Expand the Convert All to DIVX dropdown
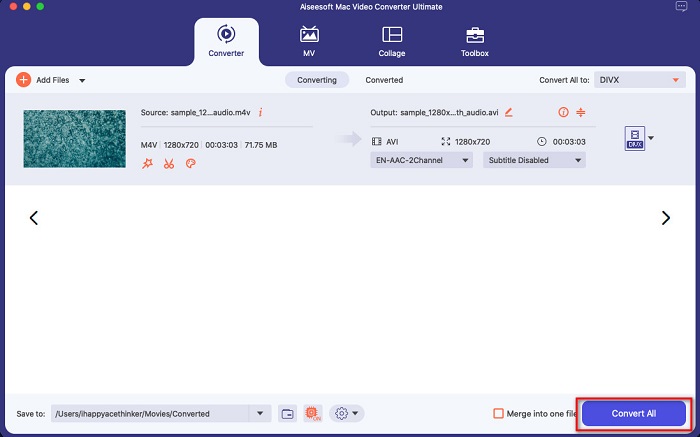 click(638, 79)
